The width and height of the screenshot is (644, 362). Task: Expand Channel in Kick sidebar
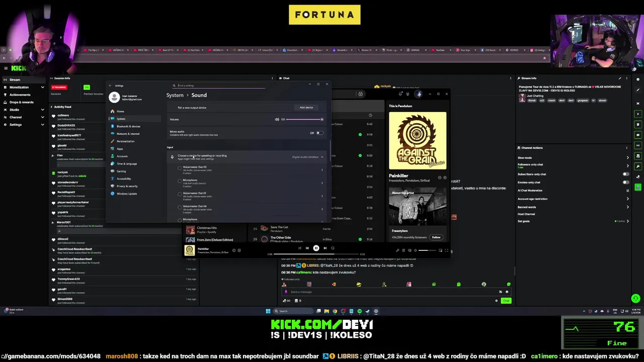[x=42, y=117]
